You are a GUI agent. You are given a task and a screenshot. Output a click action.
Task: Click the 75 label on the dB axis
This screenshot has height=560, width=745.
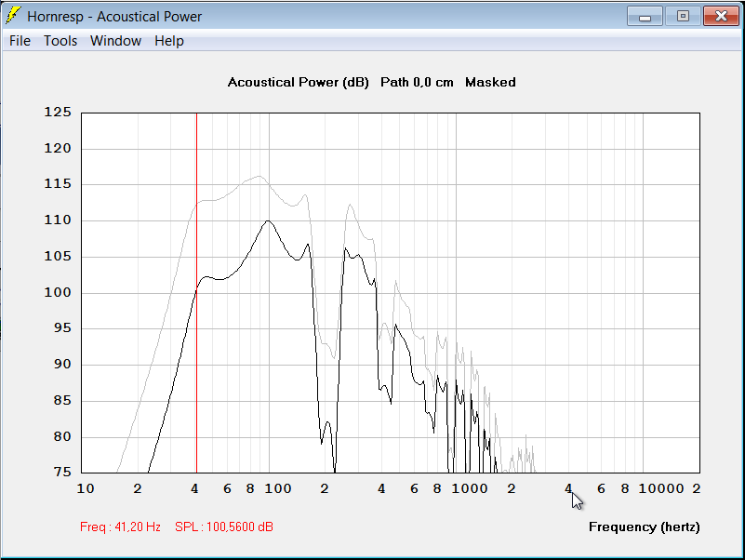coord(62,472)
